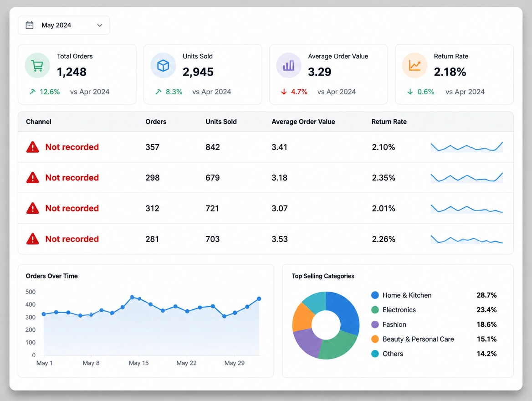532x401 pixels.
Task: Click Not recorded label in 357 orders row
Action: click(72, 147)
